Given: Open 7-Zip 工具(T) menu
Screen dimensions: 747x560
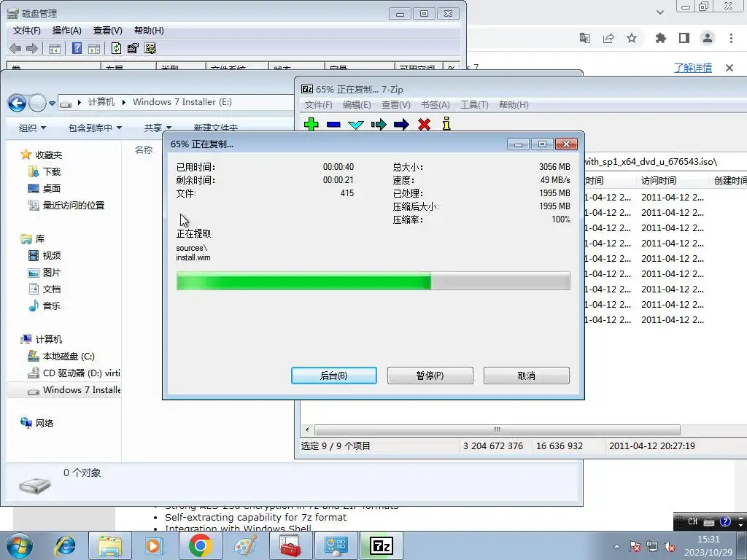Looking at the screenshot, I should tap(474, 105).
